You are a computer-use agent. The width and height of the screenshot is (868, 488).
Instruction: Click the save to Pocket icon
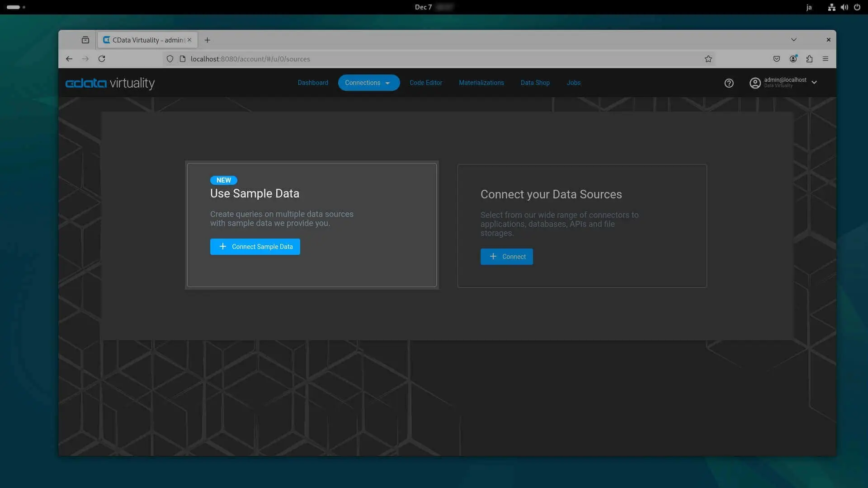tap(776, 59)
